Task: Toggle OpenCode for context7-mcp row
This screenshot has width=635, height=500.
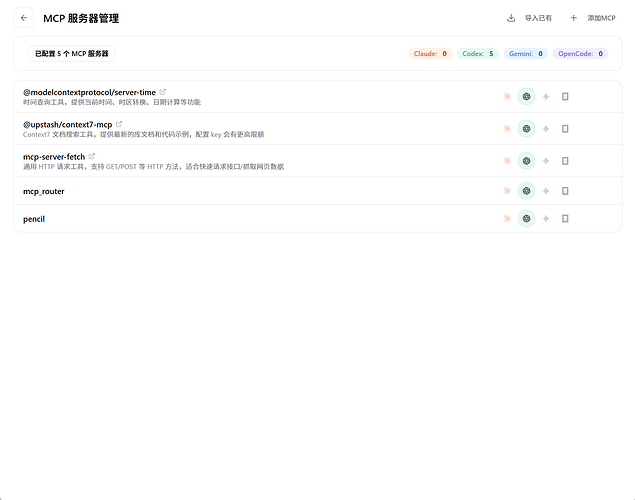Action: click(x=565, y=129)
